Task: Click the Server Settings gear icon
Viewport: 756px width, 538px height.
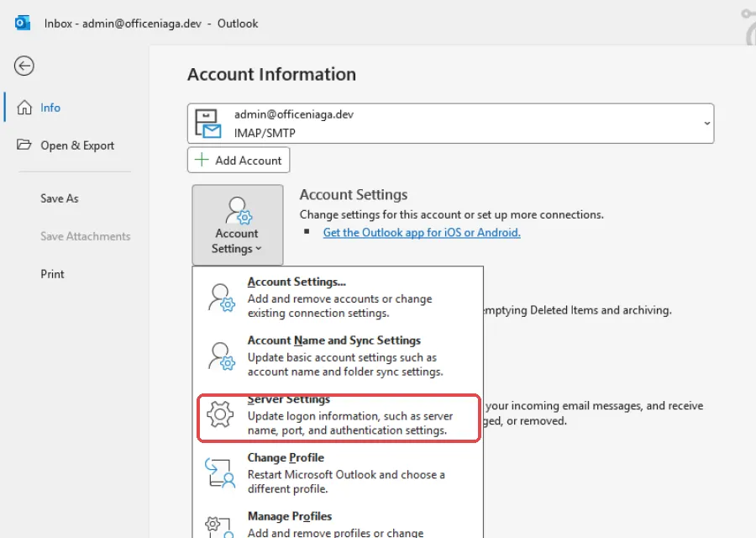Action: point(220,414)
